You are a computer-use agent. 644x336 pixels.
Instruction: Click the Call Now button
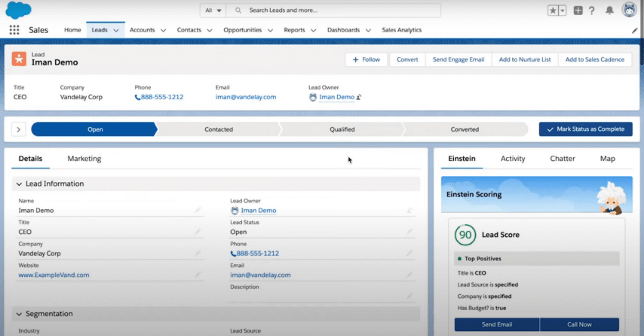580,324
